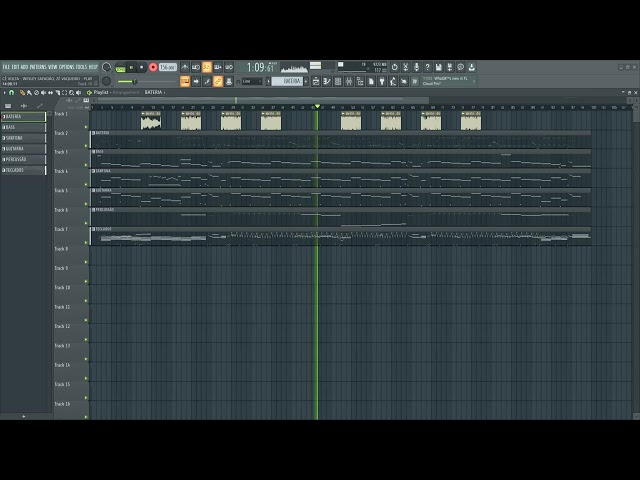
Task: Open the EDIT menu
Action: pos(16,67)
